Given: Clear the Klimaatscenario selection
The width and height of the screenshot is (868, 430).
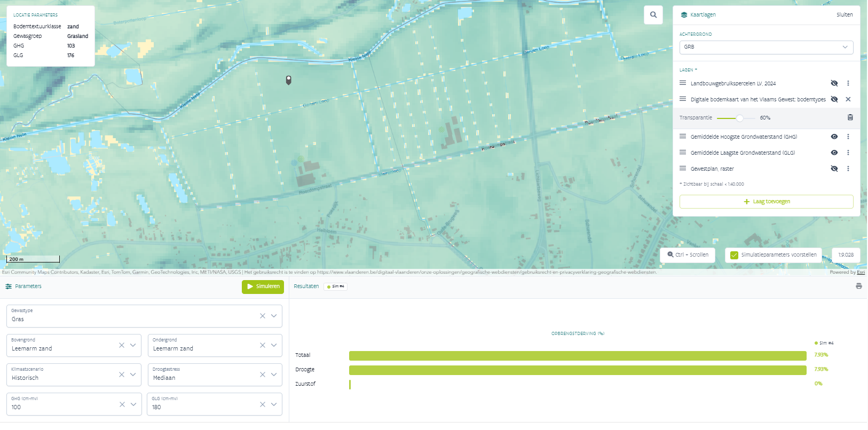Looking at the screenshot, I should coord(122,375).
